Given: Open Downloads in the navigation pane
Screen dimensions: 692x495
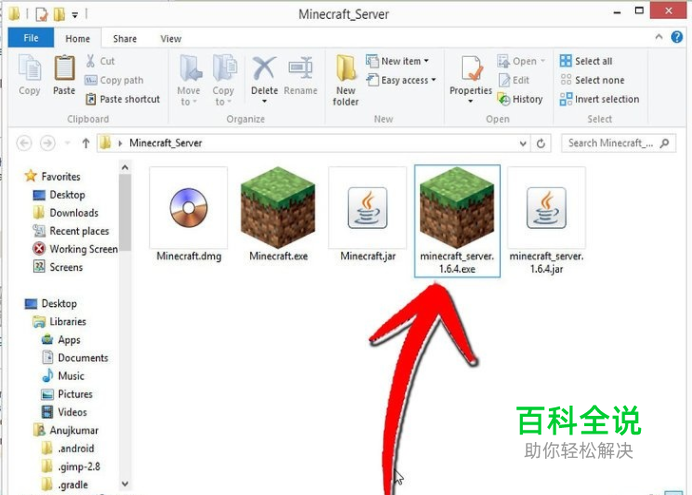Looking at the screenshot, I should point(66,213).
